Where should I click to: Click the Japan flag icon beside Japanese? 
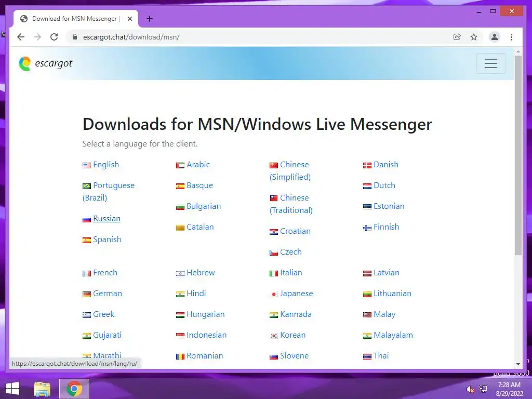click(x=273, y=294)
